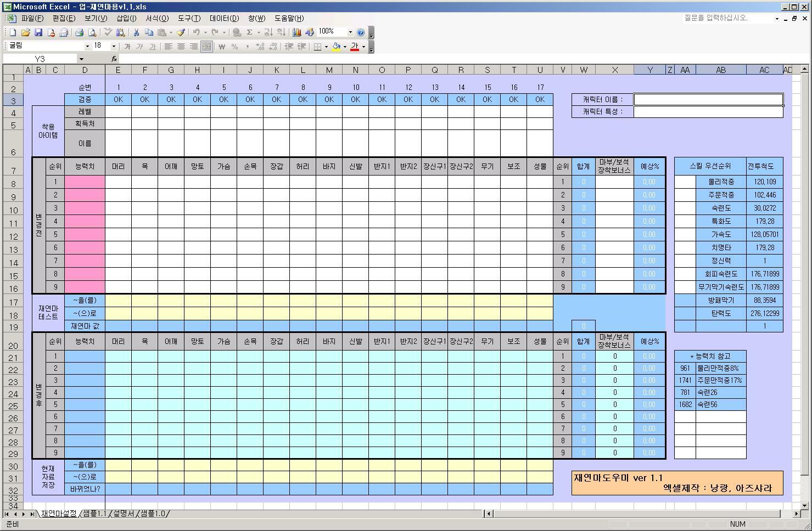
Task: Toggle Merge and Center button
Action: point(206,47)
